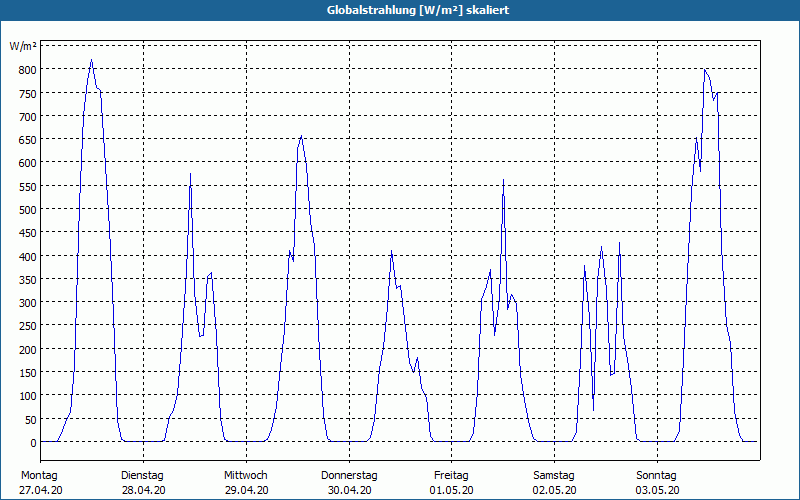Click the 450 y-axis value
800x500 pixels.
pyautogui.click(x=28, y=233)
